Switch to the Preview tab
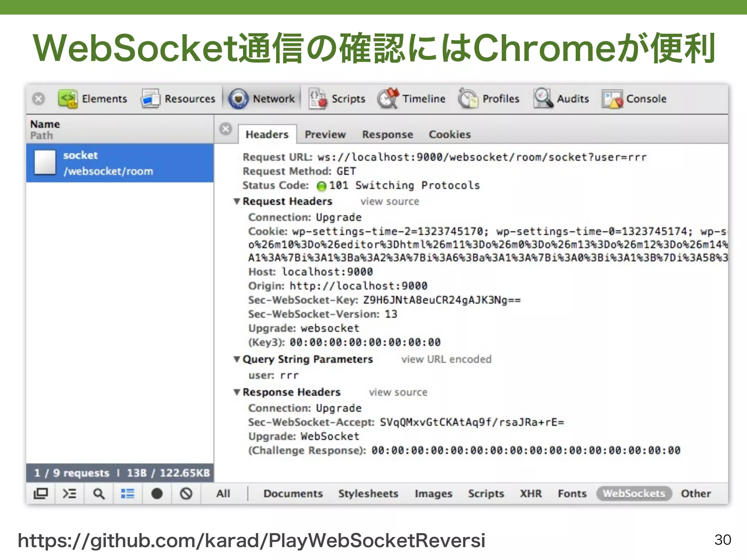 click(325, 135)
